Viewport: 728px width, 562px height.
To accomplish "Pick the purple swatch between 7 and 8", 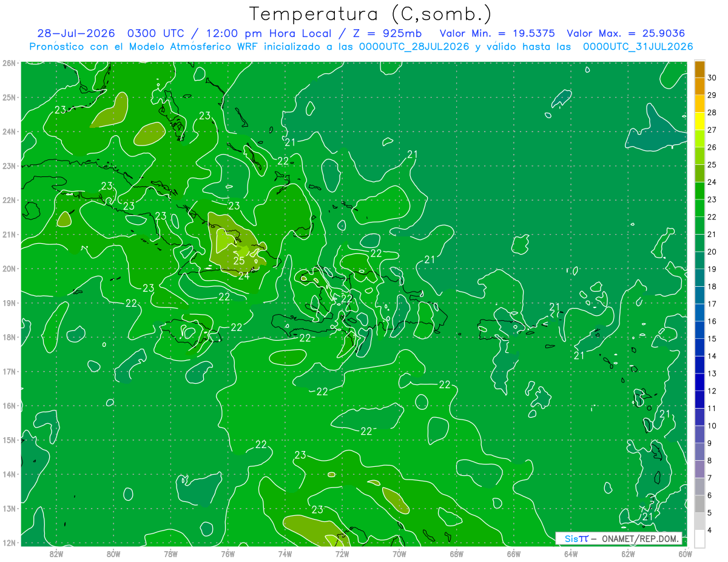I will tap(699, 469).
